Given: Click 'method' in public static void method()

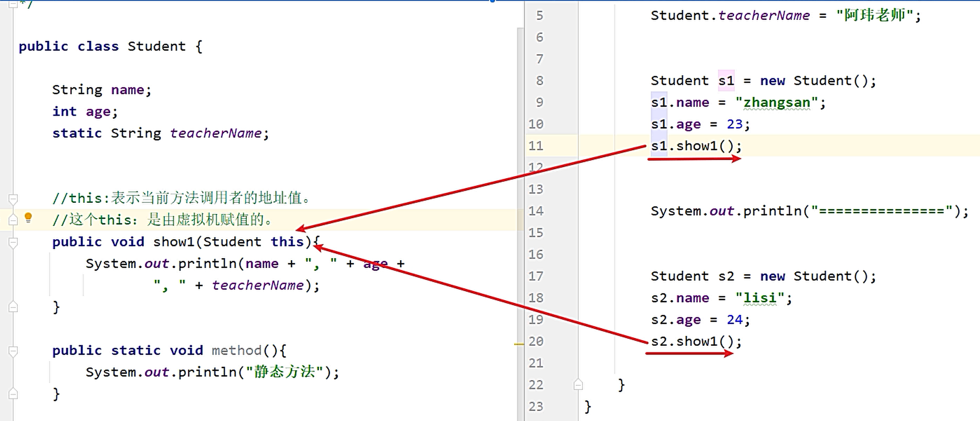Looking at the screenshot, I should (x=236, y=351).
